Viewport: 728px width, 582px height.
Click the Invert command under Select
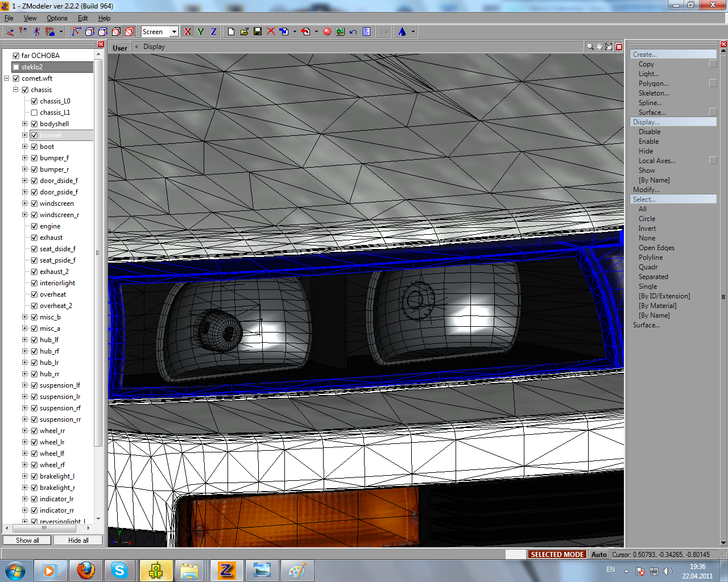pyautogui.click(x=647, y=228)
